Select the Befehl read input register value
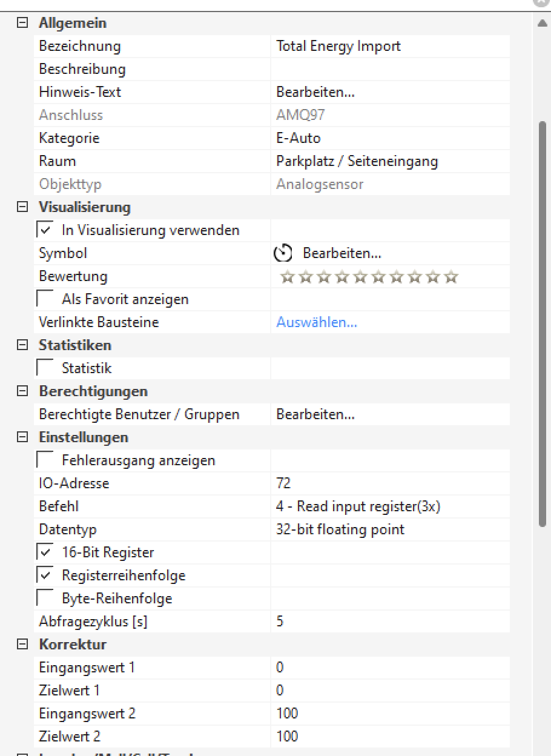Viewport: 551px width, 756px height. pos(358,506)
